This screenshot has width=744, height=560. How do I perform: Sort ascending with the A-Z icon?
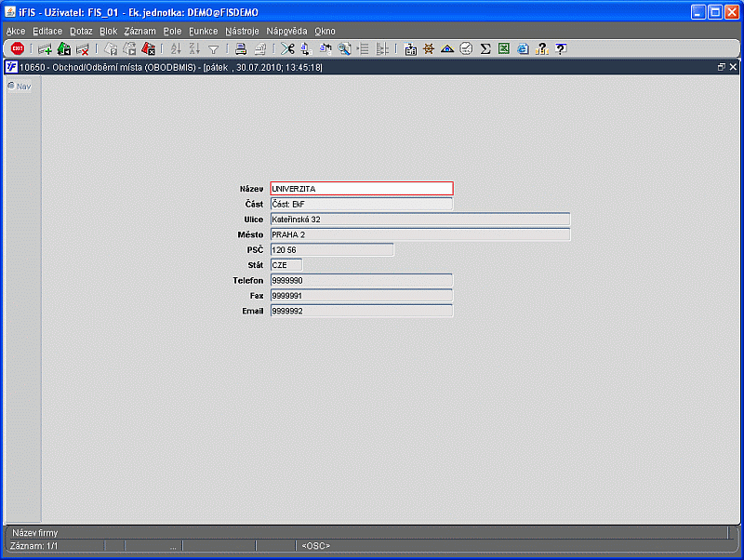[176, 48]
